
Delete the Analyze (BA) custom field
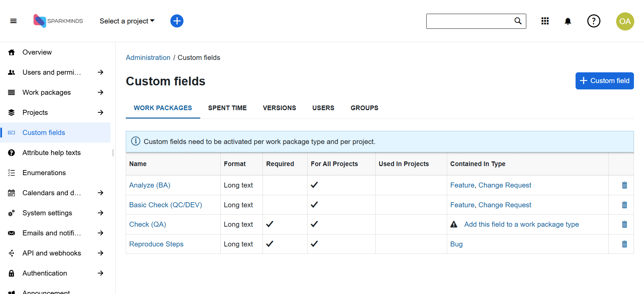[624, 185]
